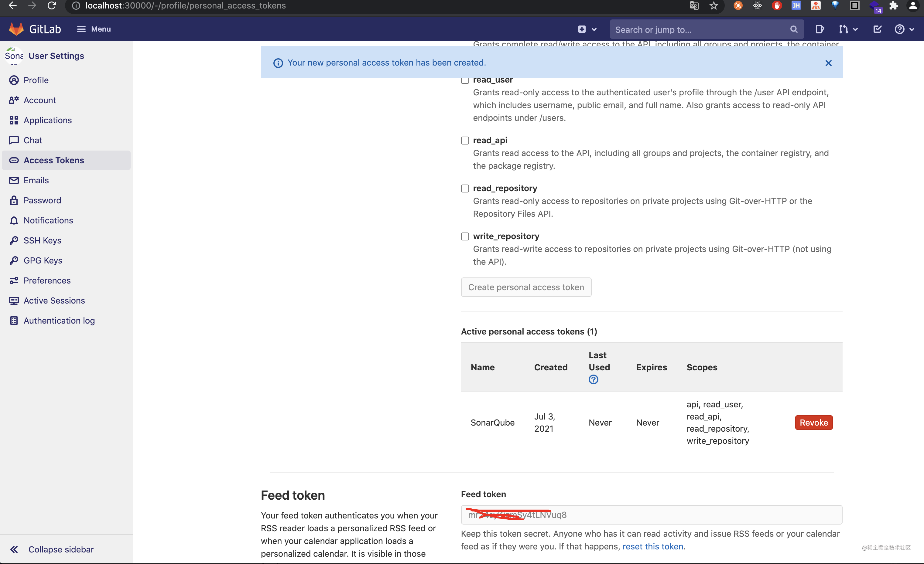
Task: Revoke the SonarQube token
Action: 813,422
